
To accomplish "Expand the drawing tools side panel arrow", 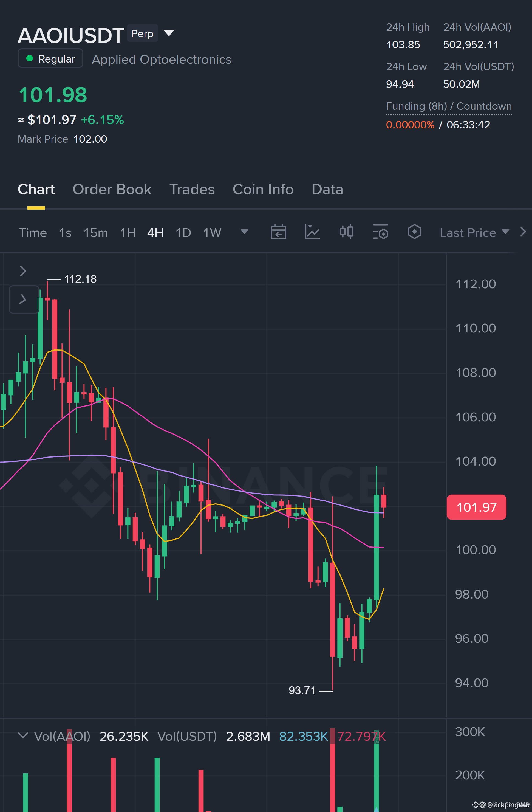I will [23, 271].
